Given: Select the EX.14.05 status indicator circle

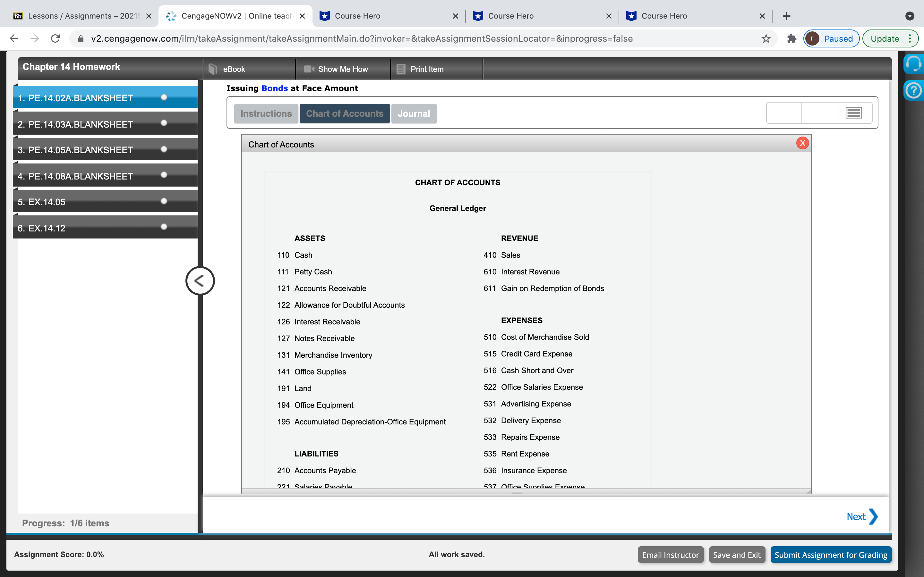Looking at the screenshot, I should click(164, 201).
